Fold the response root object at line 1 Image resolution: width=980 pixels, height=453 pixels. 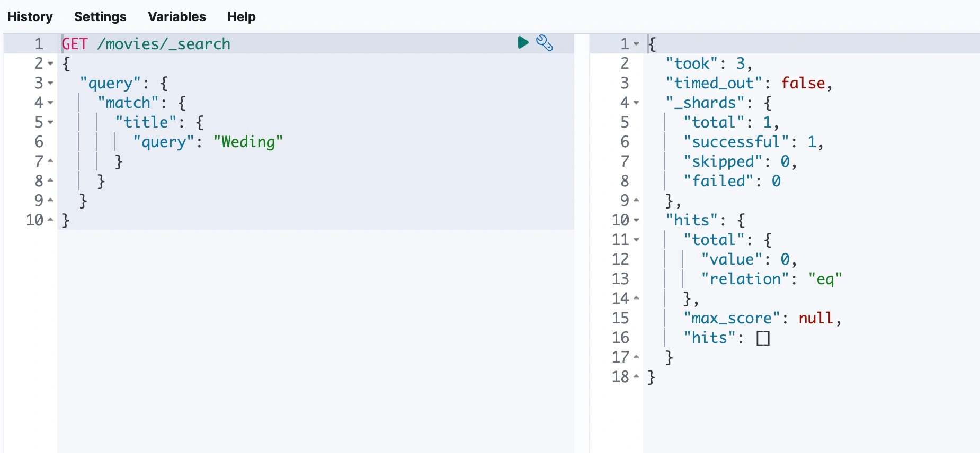pos(636,44)
